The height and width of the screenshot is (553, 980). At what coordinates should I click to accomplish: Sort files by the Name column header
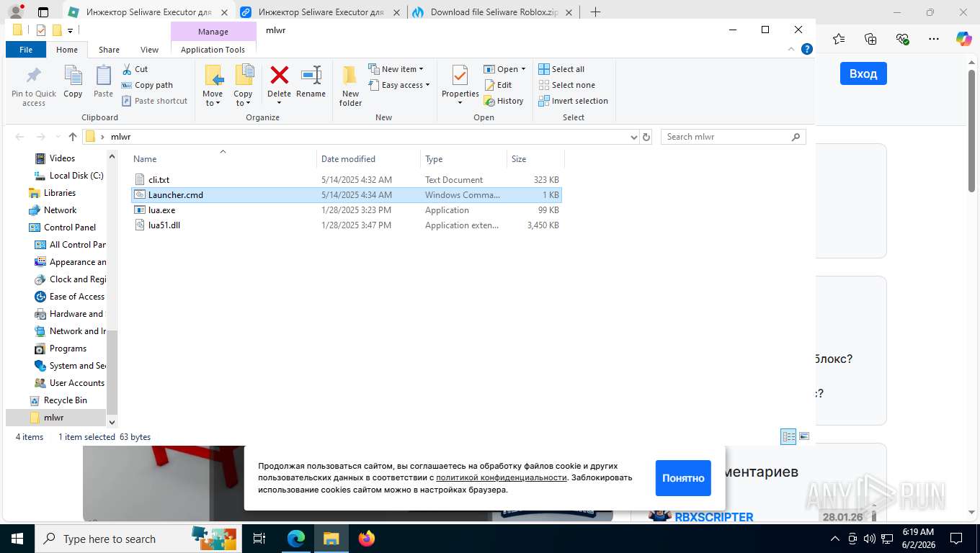point(145,159)
